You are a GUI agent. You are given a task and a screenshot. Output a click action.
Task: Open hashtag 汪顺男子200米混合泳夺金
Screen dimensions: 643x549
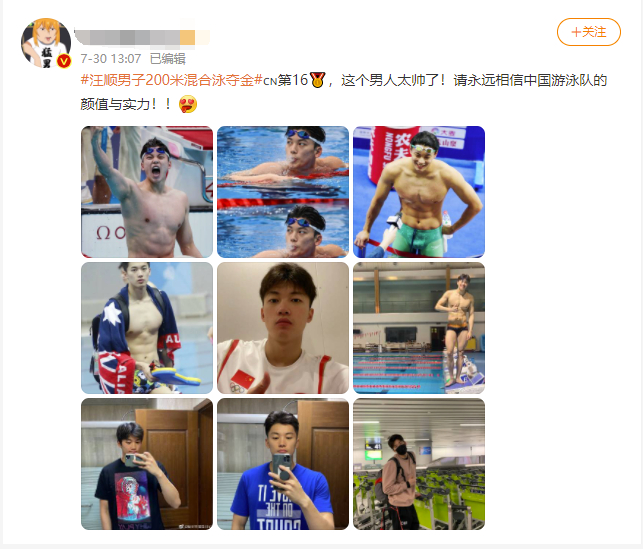pyautogui.click(x=171, y=80)
